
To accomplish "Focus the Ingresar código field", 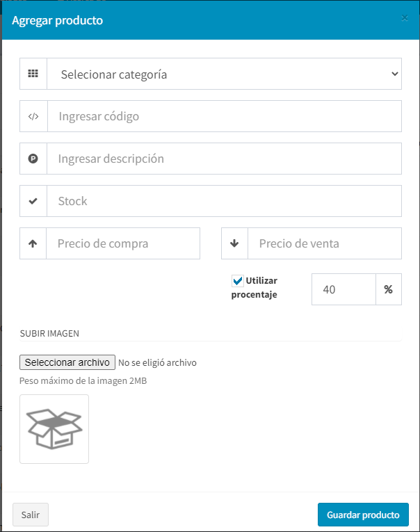I will (224, 116).
